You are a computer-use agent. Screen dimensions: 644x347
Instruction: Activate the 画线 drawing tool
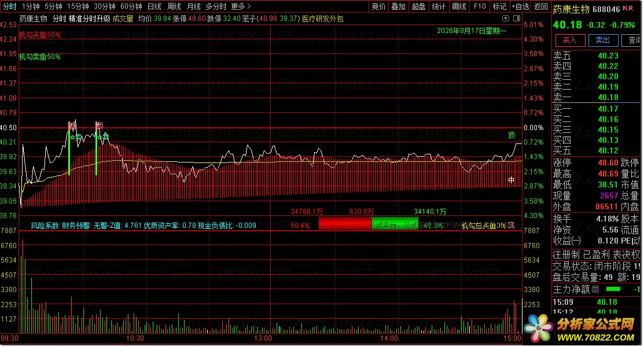click(x=459, y=6)
